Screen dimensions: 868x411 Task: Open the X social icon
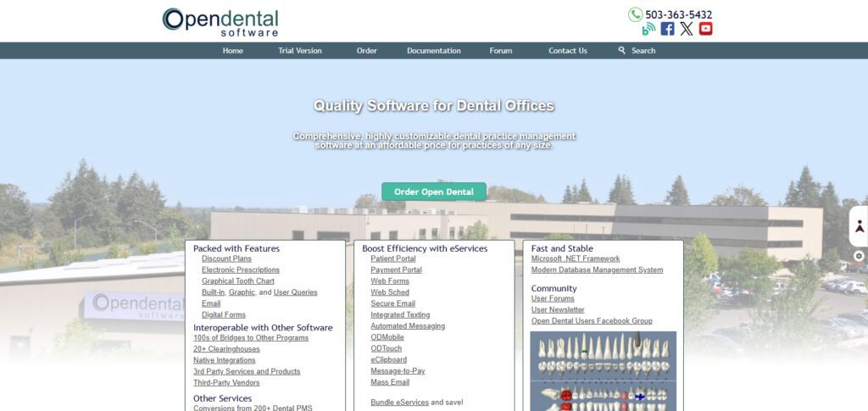[x=687, y=29]
